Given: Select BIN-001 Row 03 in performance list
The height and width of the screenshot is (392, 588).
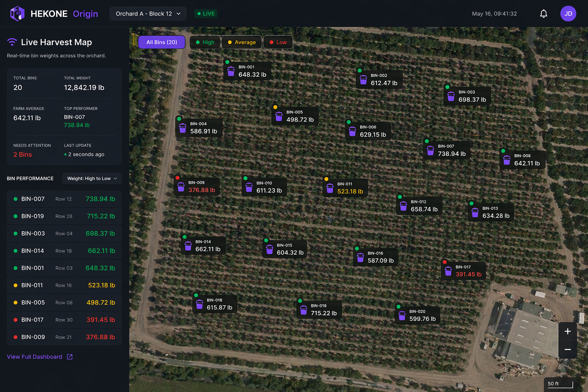Looking at the screenshot, I should 64,268.
